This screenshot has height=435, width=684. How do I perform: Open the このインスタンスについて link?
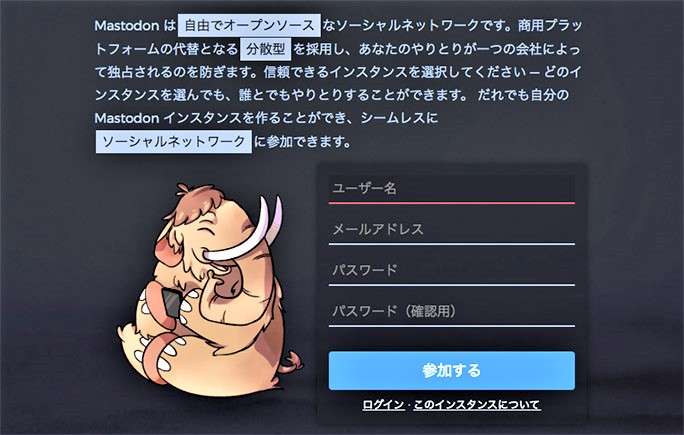pyautogui.click(x=477, y=405)
